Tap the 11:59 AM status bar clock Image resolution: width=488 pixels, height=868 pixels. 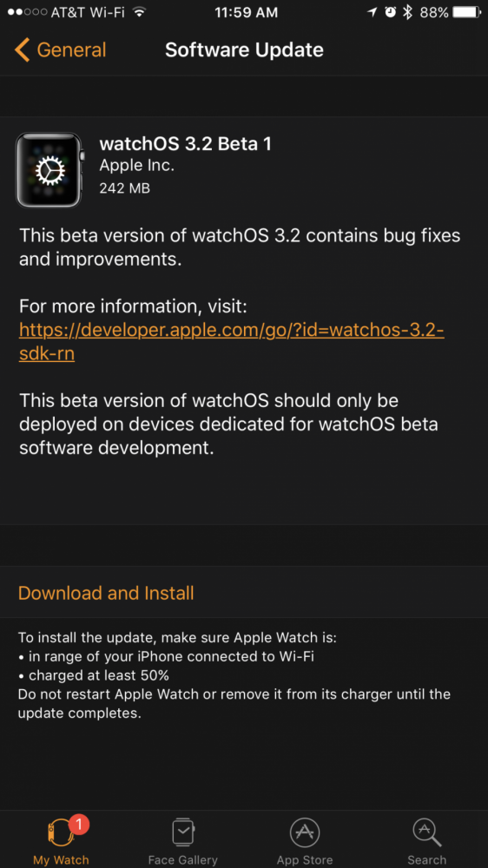pos(244,12)
